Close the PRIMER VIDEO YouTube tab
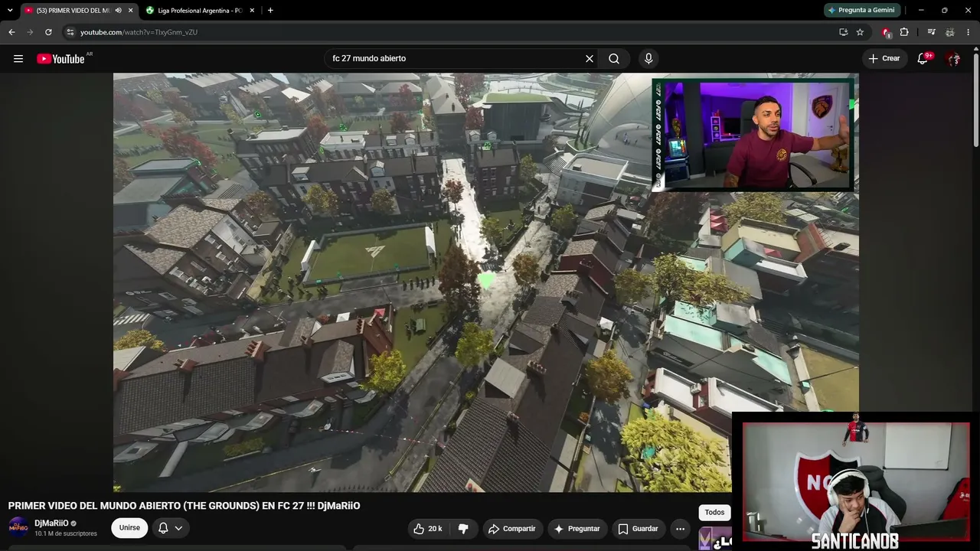The image size is (980, 551). coord(130,11)
